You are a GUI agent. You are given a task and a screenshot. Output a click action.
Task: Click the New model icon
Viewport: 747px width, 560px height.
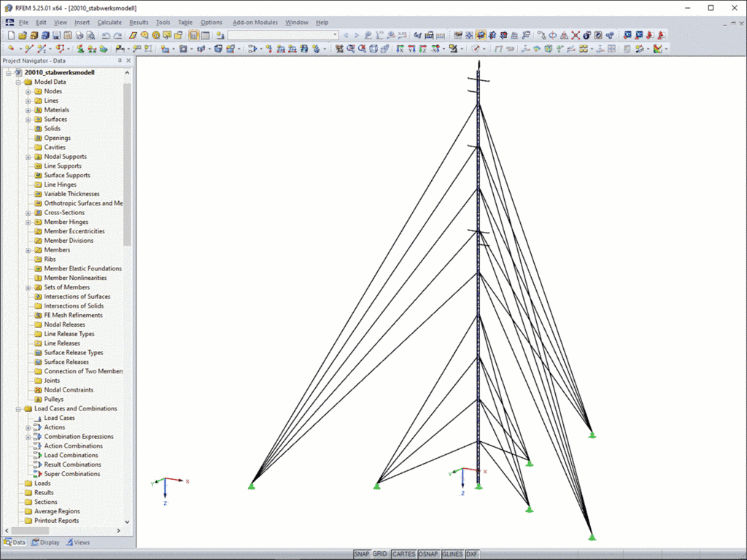tap(11, 35)
